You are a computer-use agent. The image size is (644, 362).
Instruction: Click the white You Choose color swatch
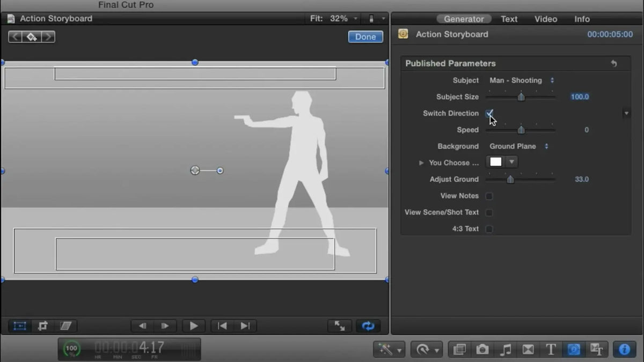coord(496,162)
